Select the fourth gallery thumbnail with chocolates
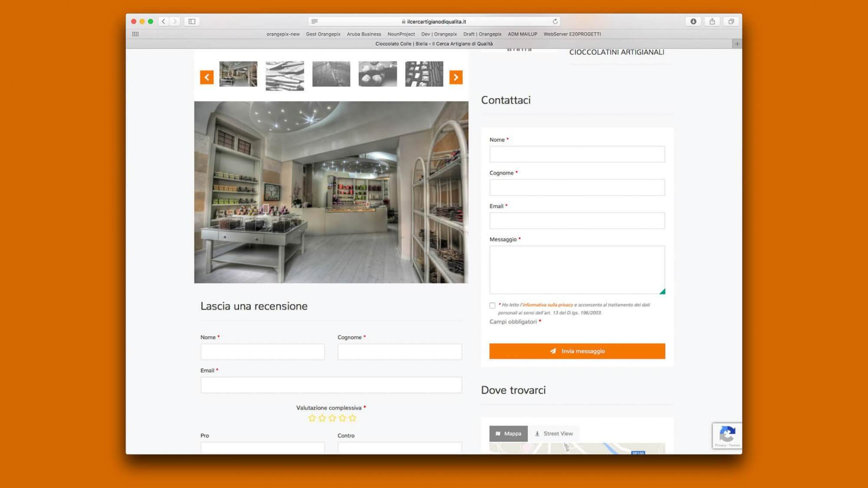Viewport: 868px width, 488px height. [x=378, y=74]
